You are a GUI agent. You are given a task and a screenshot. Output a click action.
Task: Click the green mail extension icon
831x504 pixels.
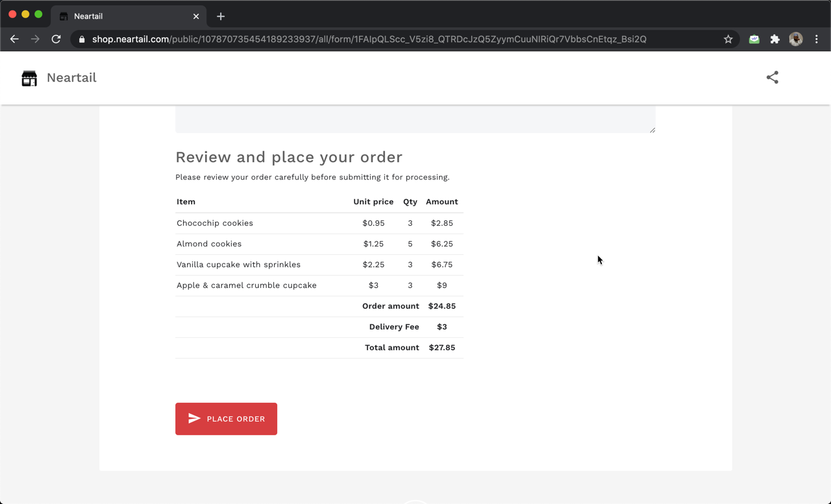754,39
